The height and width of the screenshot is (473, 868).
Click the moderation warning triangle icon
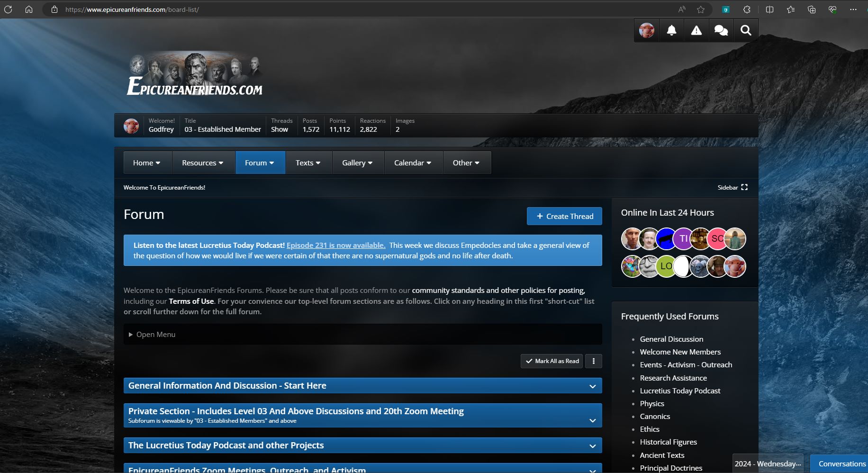coord(696,31)
